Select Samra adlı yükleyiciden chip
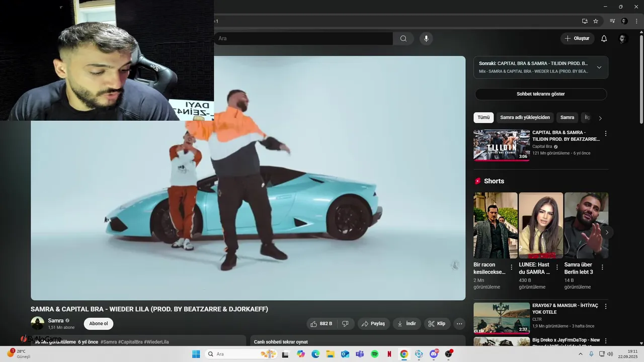The height and width of the screenshot is (362, 644). point(525,118)
